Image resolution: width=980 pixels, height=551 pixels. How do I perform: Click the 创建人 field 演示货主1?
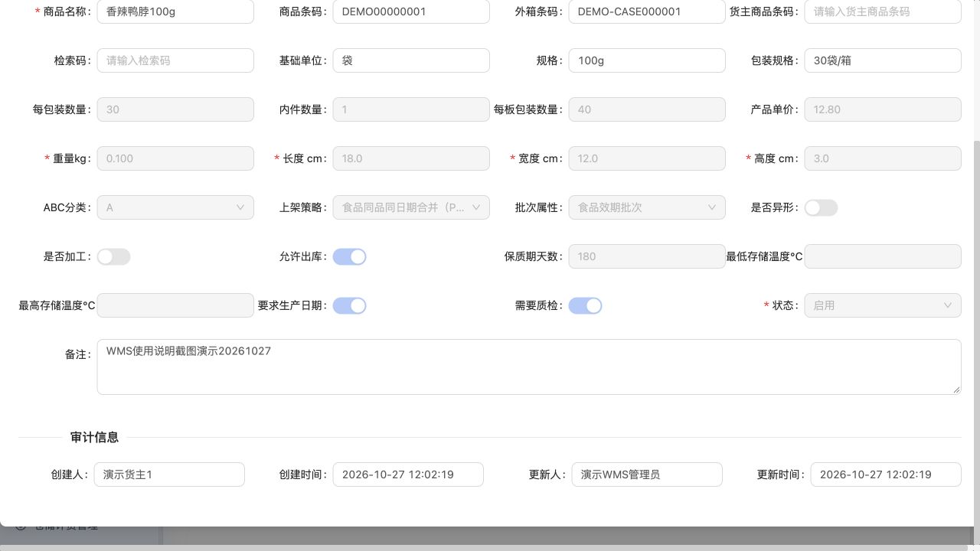169,474
